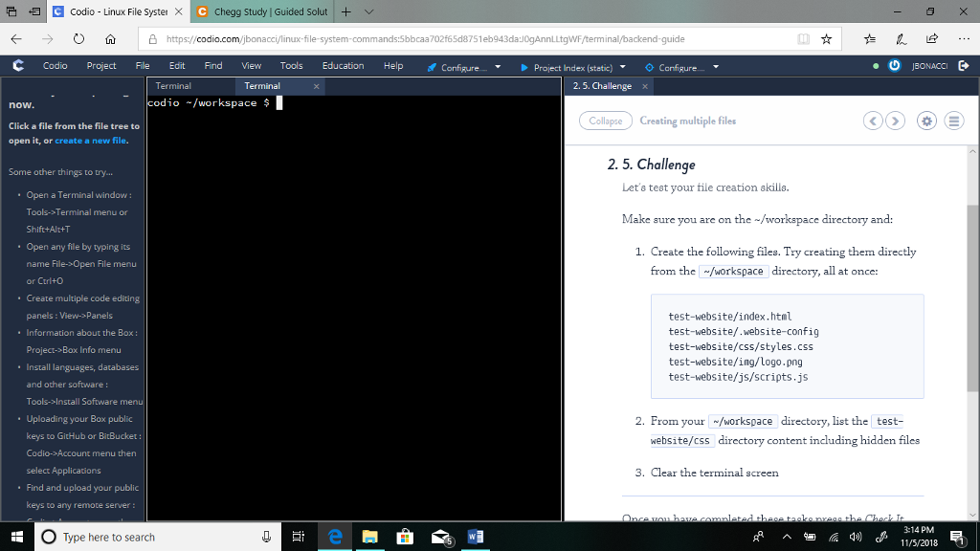The image size is (980, 551).
Task: Click the debugger Configure item with diamond icon
Action: coord(675,68)
